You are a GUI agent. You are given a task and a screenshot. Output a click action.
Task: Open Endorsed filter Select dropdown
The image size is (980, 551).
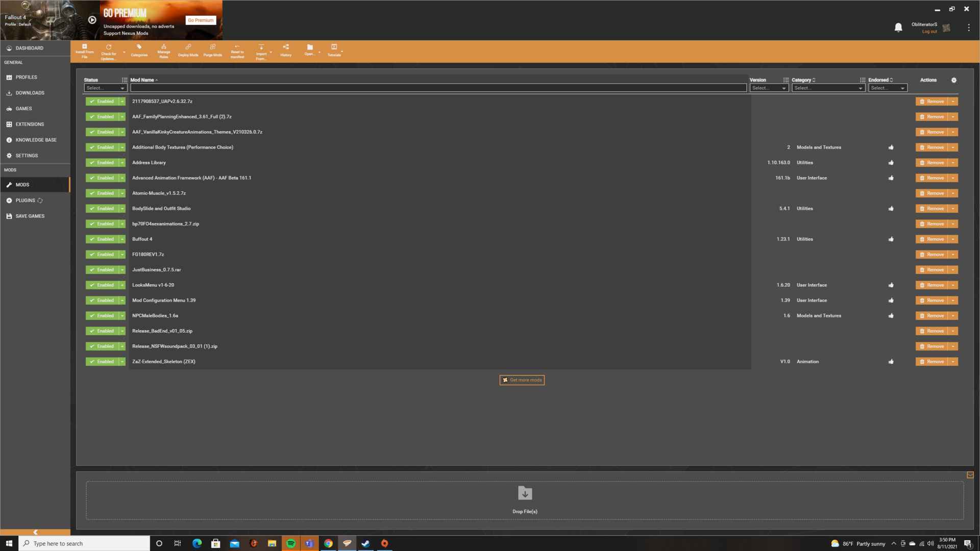[x=888, y=88]
